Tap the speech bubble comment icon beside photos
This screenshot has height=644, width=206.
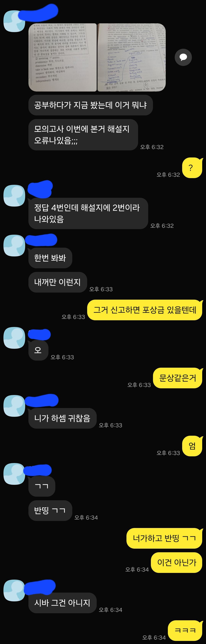point(183,57)
